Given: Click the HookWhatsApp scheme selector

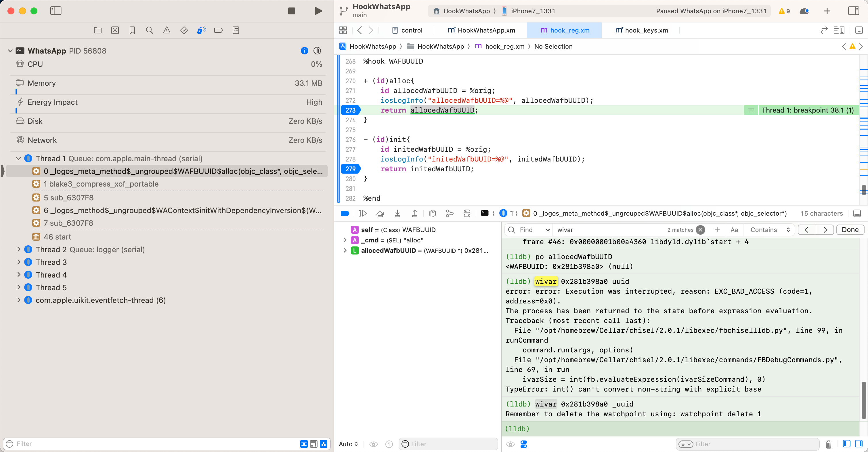Looking at the screenshot, I should 461,11.
